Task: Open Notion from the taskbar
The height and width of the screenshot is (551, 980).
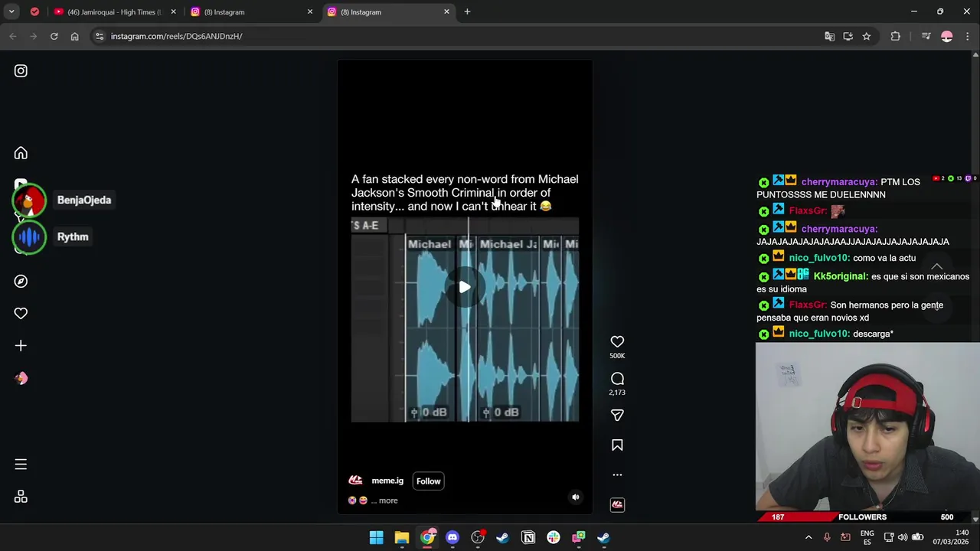Action: tap(528, 537)
